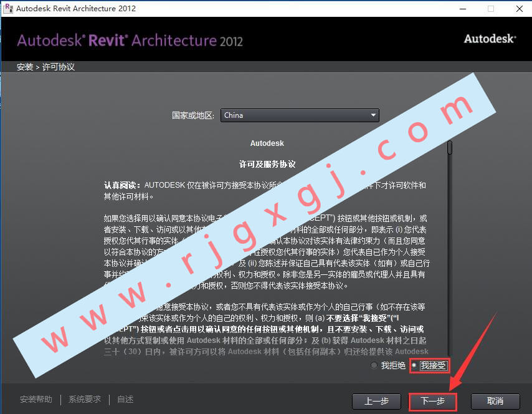
Task: Open the 系统要求 system requirements link
Action: click(x=85, y=399)
